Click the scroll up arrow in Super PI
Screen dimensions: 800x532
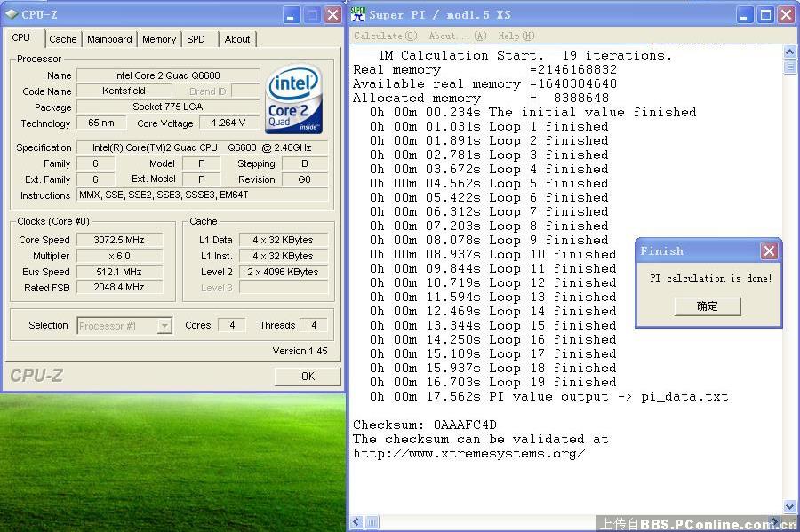[790, 52]
